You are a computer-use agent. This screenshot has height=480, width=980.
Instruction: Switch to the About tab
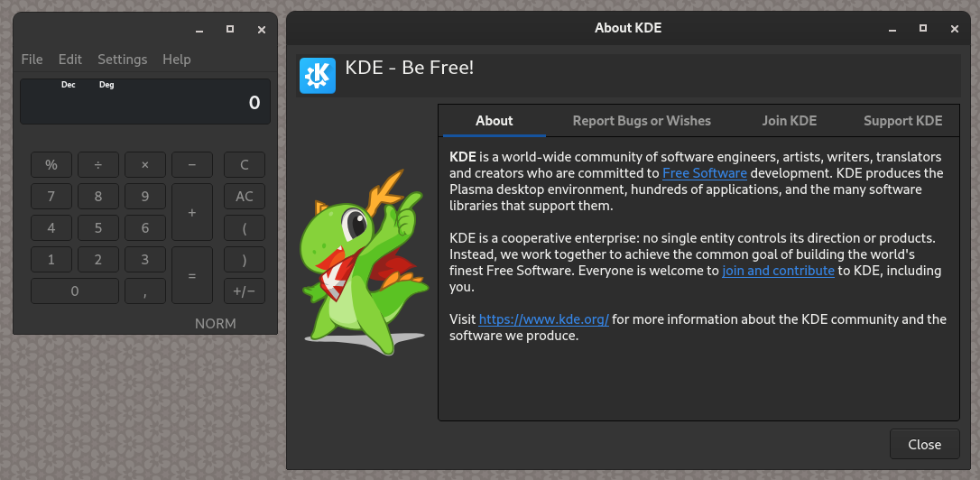point(494,121)
